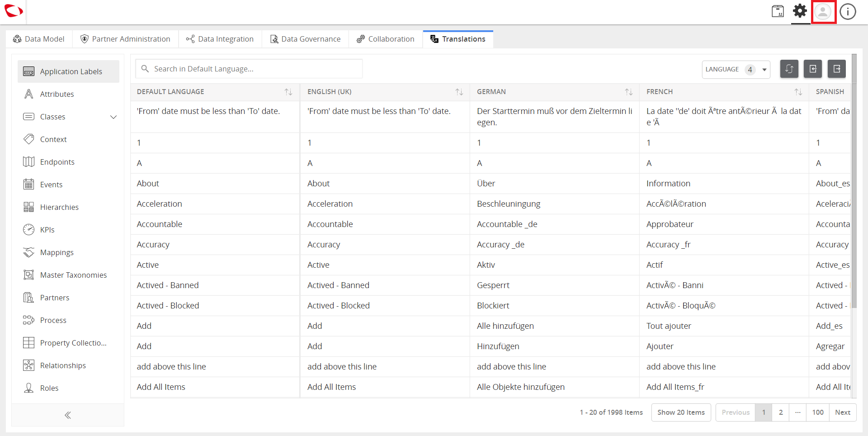Open the Data Governance tab
Viewport: 868px width, 436px height.
coord(305,39)
